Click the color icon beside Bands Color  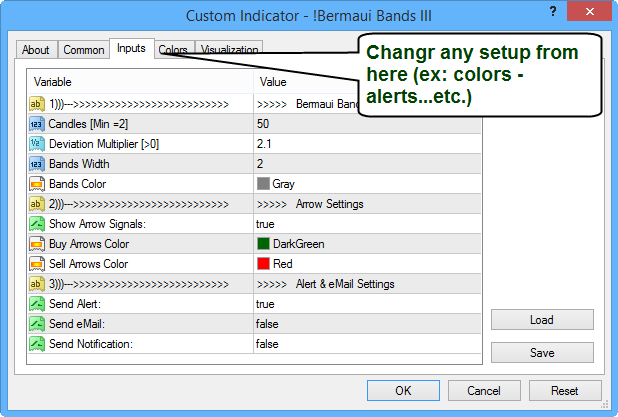click(37, 184)
